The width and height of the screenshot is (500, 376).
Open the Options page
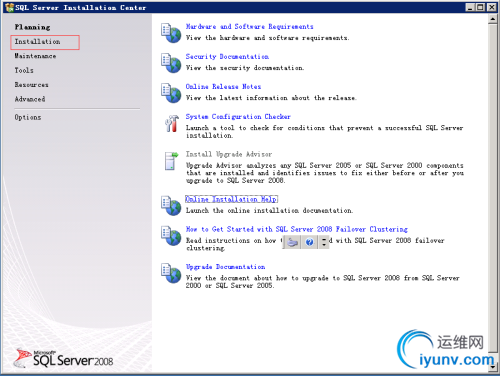click(x=28, y=117)
